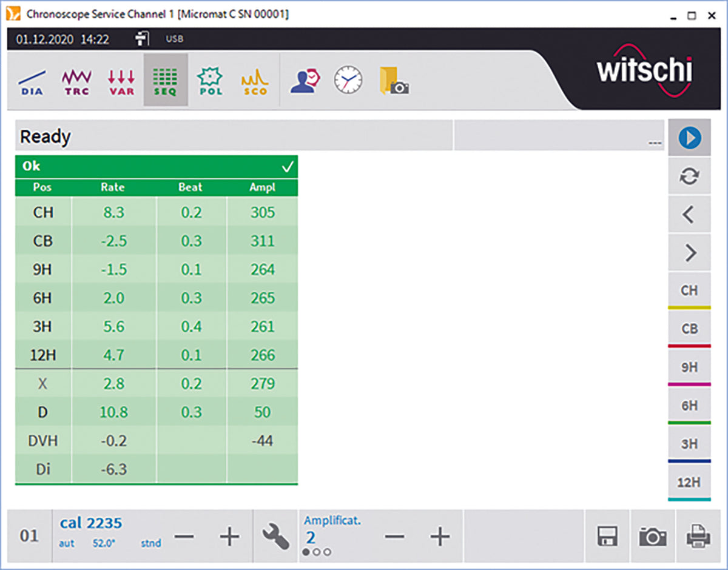The height and width of the screenshot is (570, 728).
Task: Print results using printer icon
Action: 698,537
